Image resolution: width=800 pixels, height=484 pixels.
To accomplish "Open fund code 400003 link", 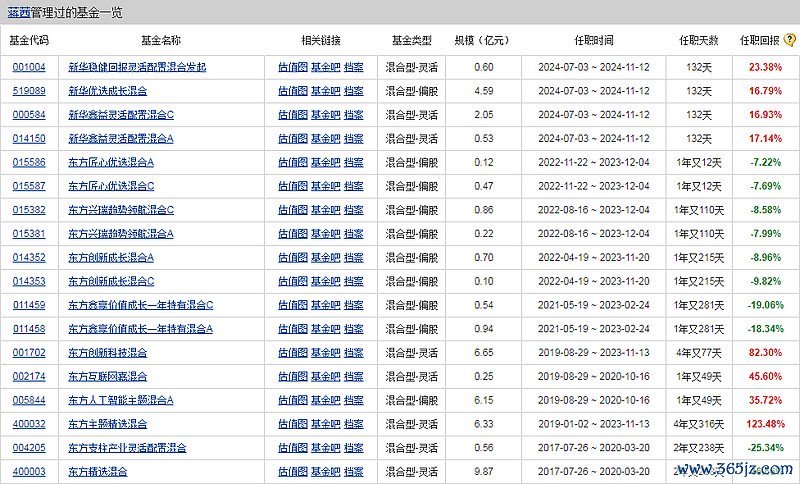I will click(x=29, y=472).
